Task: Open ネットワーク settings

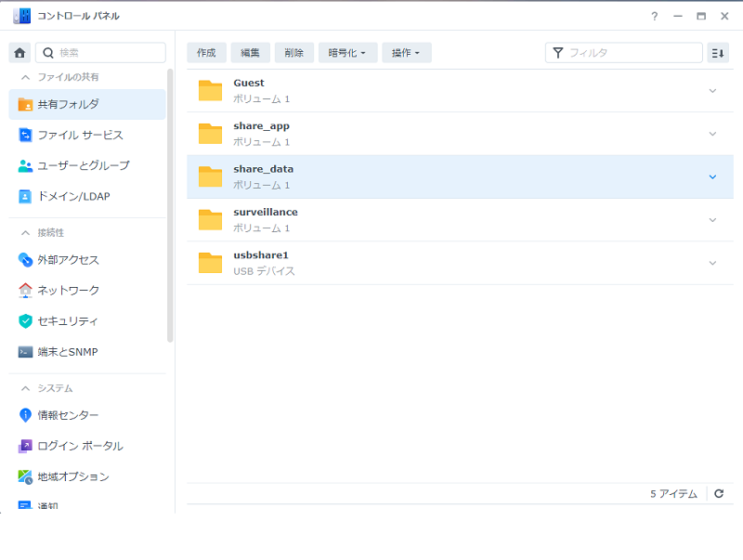Action: 87,290
